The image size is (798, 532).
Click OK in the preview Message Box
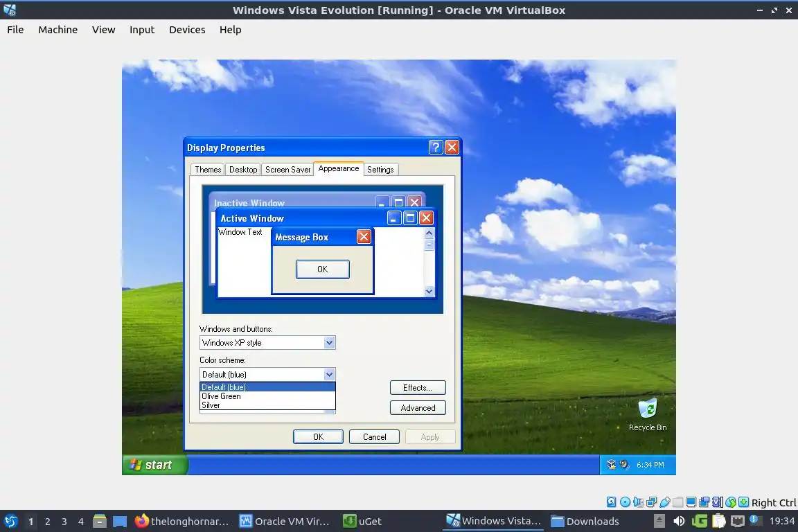coord(323,269)
